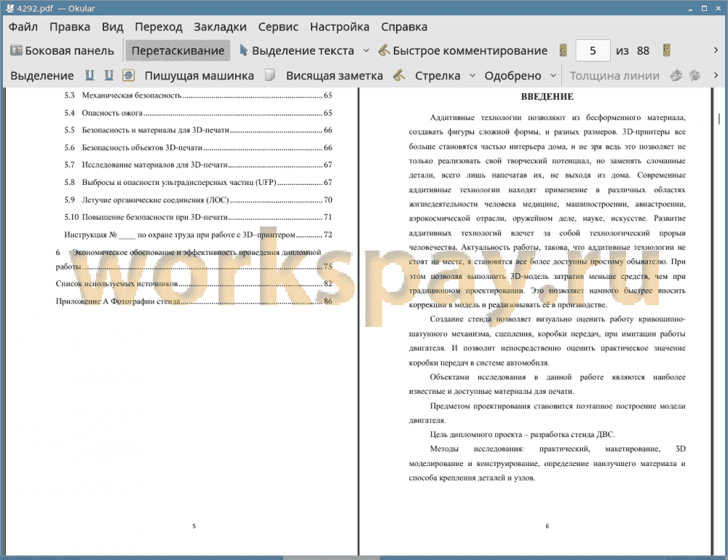Toggle the Боковая панель sidebar button

(x=62, y=51)
